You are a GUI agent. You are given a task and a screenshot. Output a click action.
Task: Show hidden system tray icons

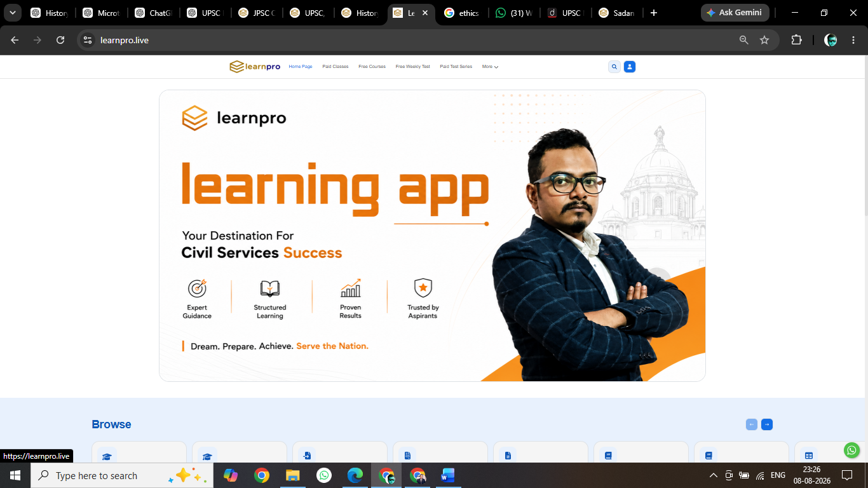pyautogui.click(x=714, y=475)
